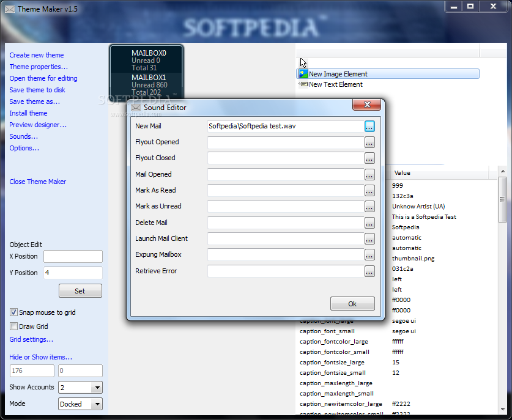Maximize the Theme Maker window

pyautogui.click(x=470, y=6)
